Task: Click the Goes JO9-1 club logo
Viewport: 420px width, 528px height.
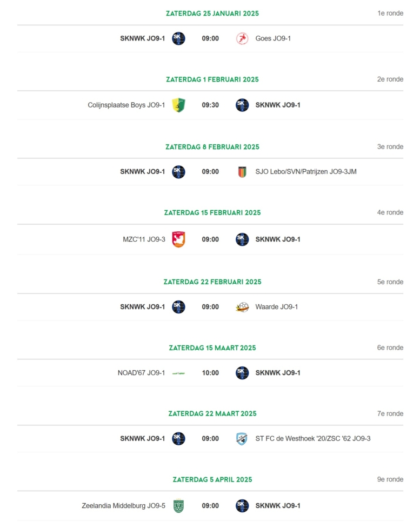Action: (242, 38)
